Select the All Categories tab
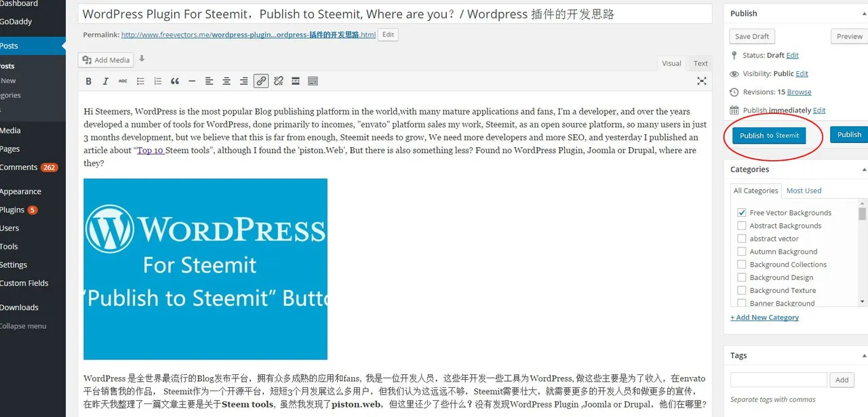 (x=755, y=191)
